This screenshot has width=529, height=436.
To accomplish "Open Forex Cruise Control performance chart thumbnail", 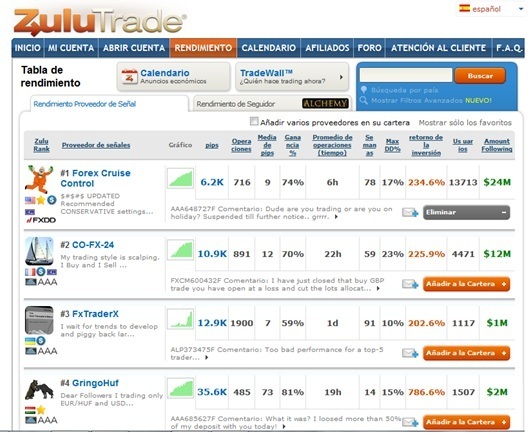I will [x=180, y=179].
